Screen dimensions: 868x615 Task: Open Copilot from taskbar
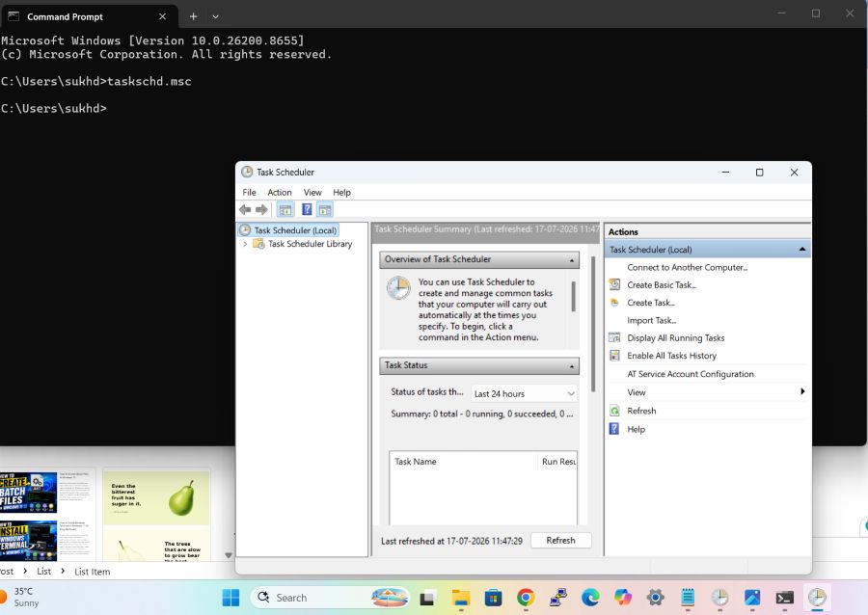623,598
